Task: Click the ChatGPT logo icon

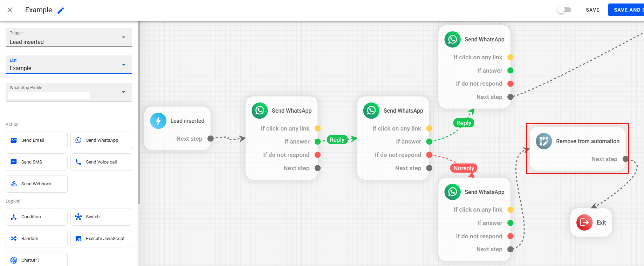Action: [x=14, y=260]
